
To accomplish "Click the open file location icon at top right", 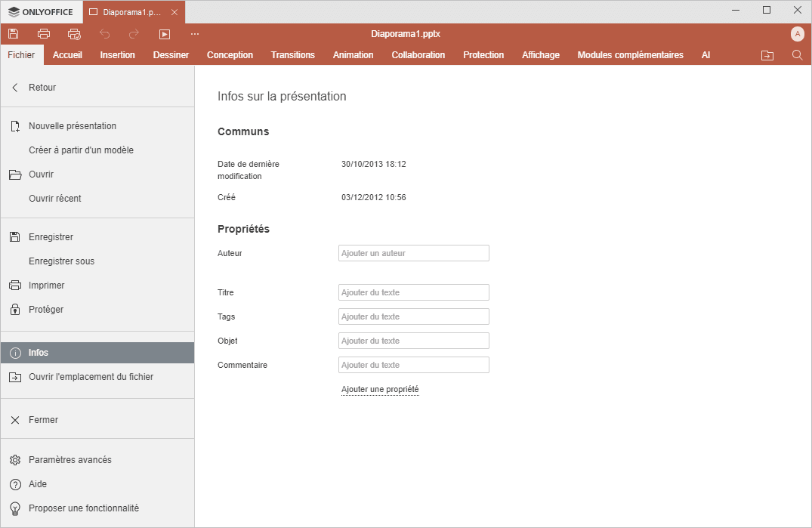I will click(x=767, y=55).
